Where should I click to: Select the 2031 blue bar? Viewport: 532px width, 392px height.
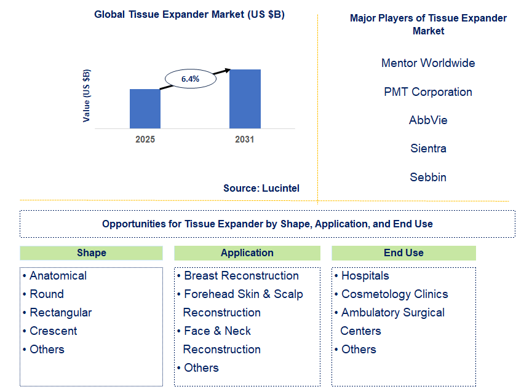(x=245, y=99)
